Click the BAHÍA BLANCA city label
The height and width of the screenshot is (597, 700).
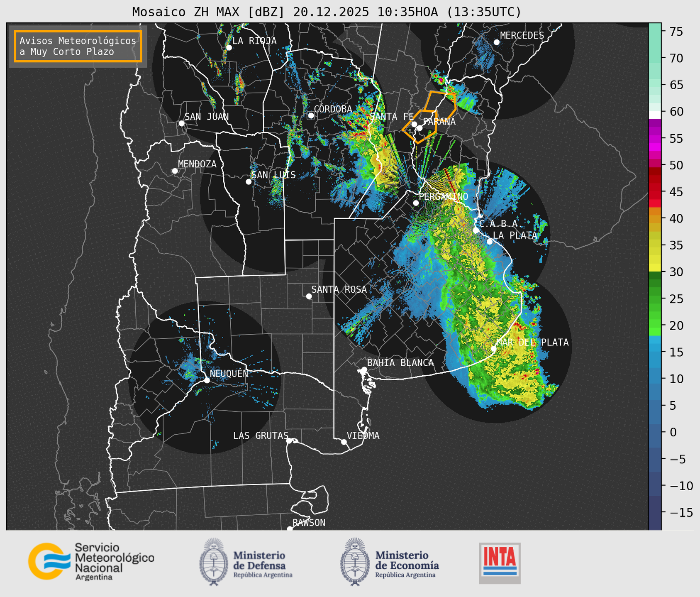coord(400,362)
